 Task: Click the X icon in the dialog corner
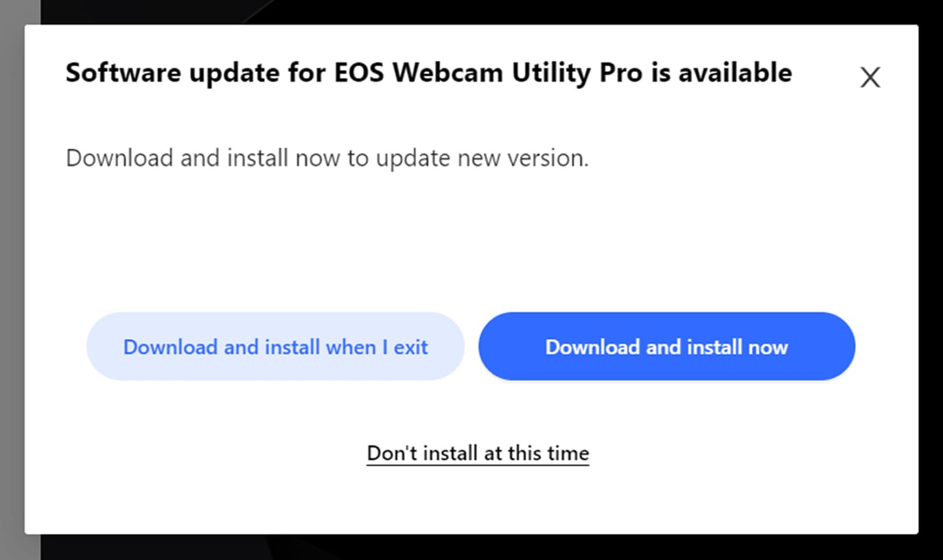tap(870, 78)
